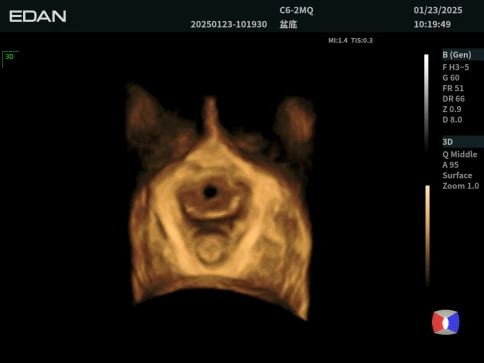Select the Surface render mode
This screenshot has width=484, height=363.
457,175
